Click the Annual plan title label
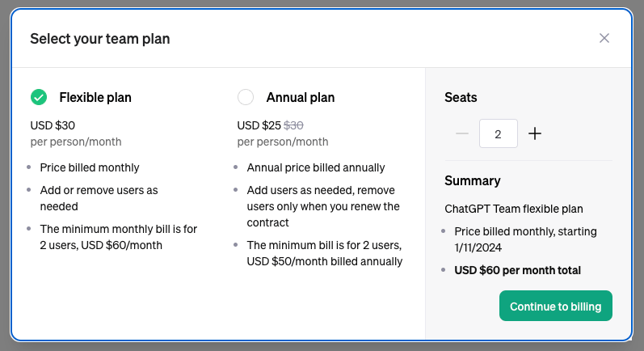 301,97
